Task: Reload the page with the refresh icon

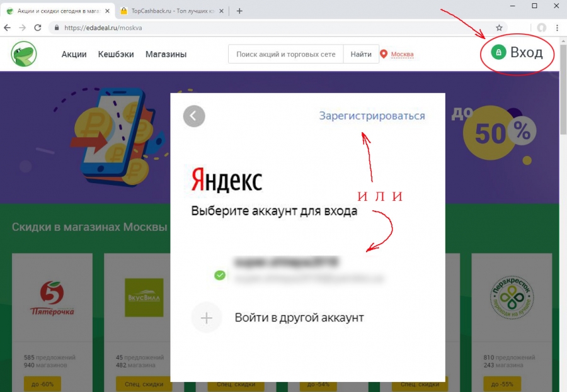Action: [x=38, y=28]
